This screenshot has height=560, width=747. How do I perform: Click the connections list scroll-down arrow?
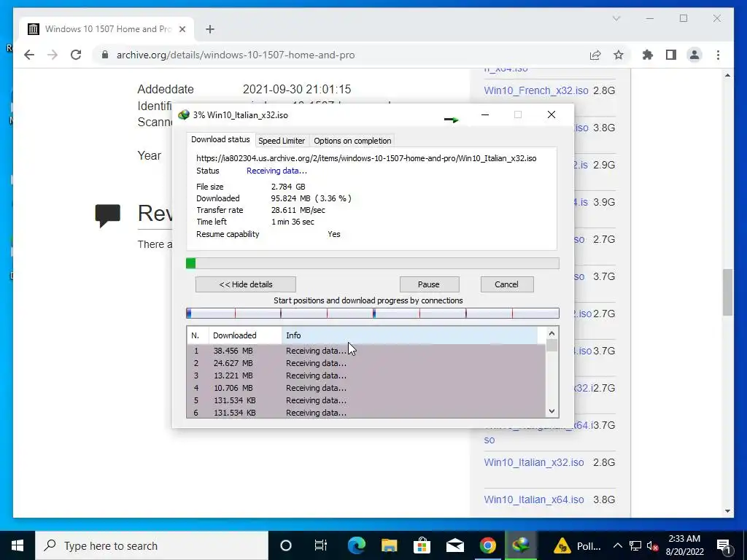pos(551,411)
